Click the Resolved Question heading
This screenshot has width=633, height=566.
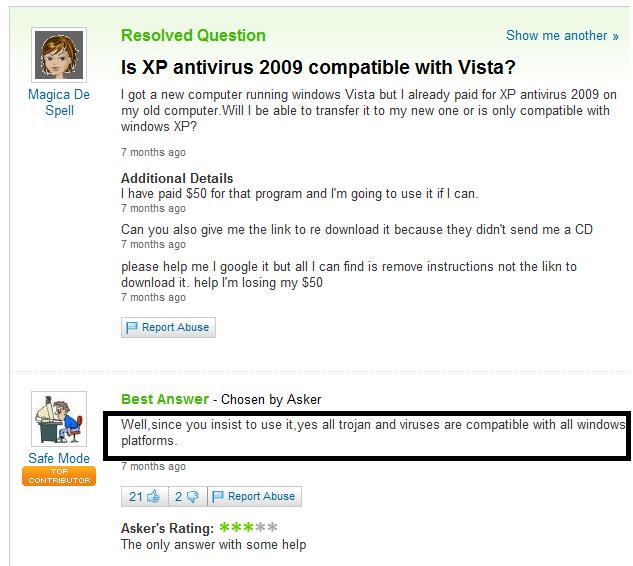pyautogui.click(x=193, y=36)
